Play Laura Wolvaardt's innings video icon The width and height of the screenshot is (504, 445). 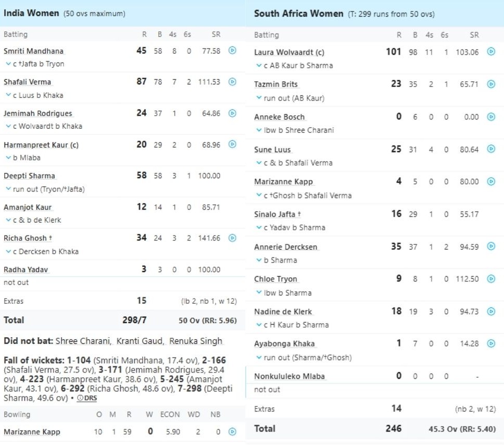click(491, 52)
